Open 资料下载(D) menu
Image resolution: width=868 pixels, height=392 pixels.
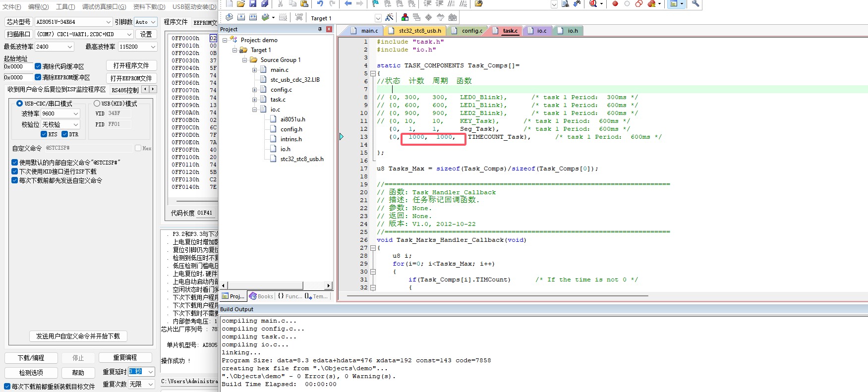coord(149,6)
